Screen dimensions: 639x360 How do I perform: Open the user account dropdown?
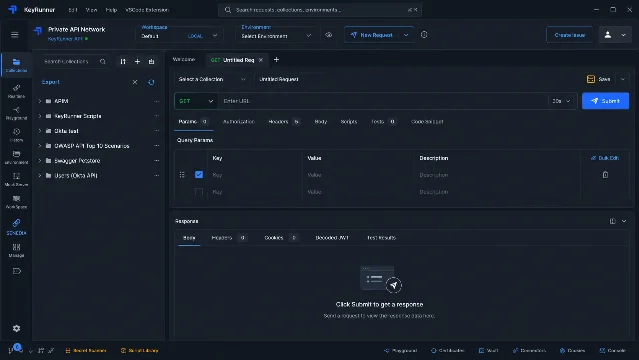click(x=615, y=35)
